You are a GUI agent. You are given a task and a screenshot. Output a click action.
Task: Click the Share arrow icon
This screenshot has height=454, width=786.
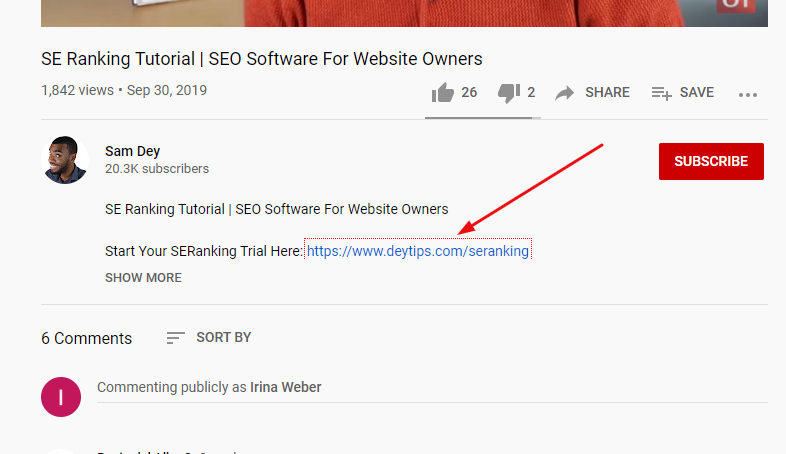point(565,93)
